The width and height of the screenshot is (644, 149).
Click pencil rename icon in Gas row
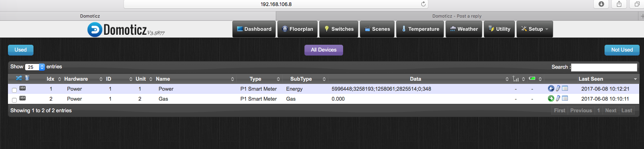tap(558, 98)
